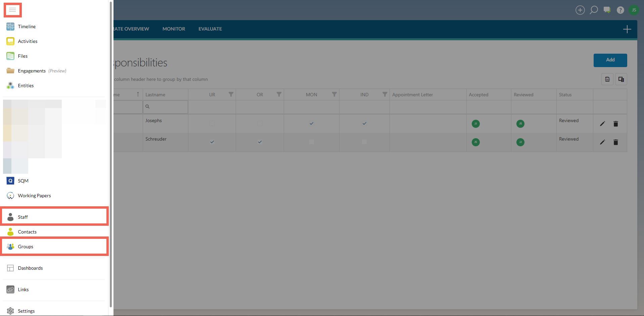Toggle IND checkbox for Josephs

pos(364,123)
